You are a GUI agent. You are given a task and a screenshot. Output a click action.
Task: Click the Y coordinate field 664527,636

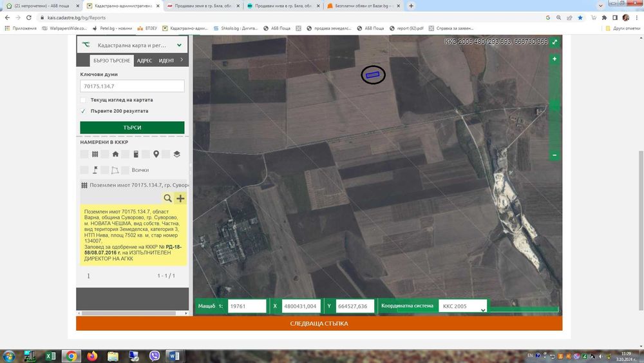click(x=355, y=306)
